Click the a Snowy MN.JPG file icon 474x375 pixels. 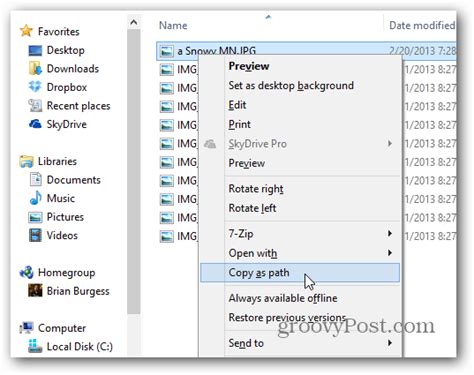click(x=166, y=51)
